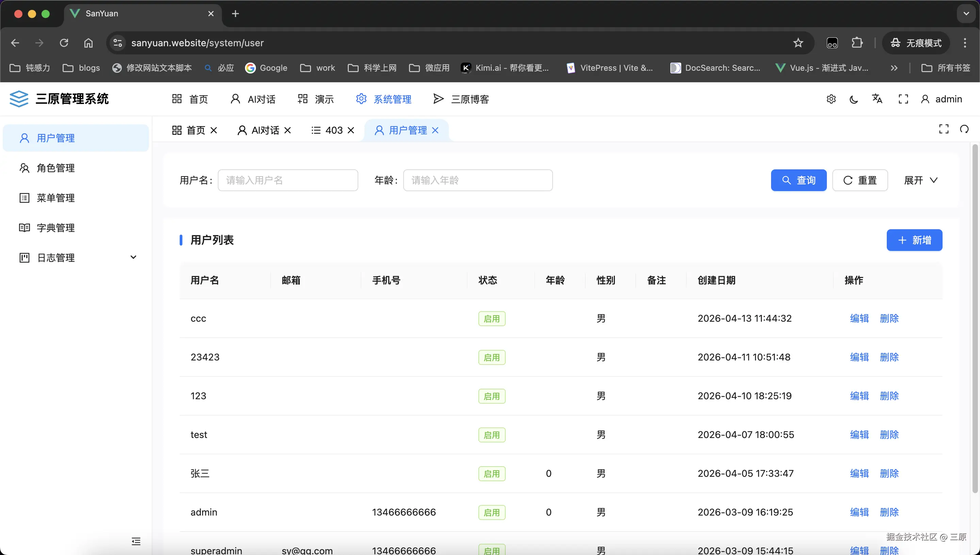Open the settings gear in the top navbar
This screenshot has height=555, width=980.
[x=831, y=99]
